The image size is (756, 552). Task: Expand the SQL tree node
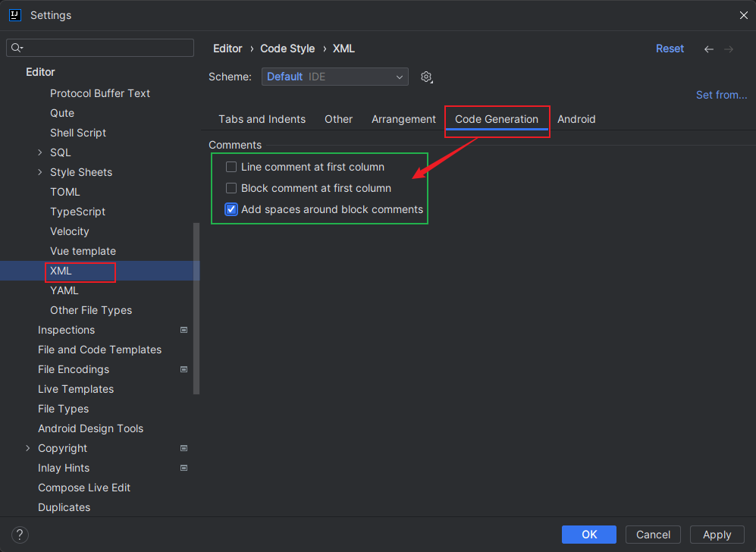40,153
